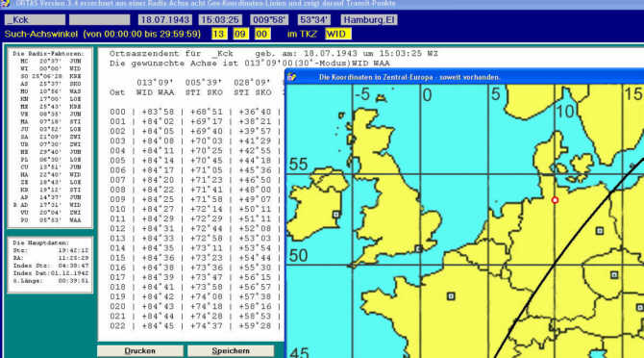Click the map window title bar icon
Image resolution: width=644 pixels, height=358 pixels.
point(292,77)
